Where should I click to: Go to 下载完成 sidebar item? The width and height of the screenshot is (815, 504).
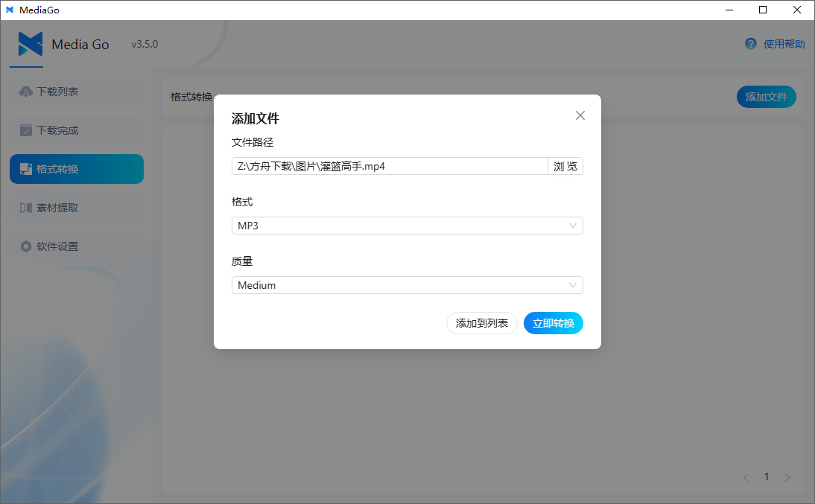pos(77,130)
